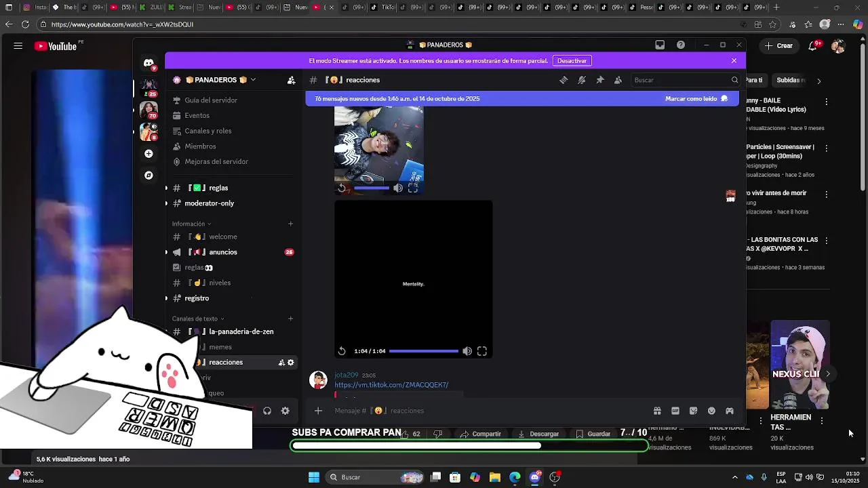Image resolution: width=868 pixels, height=488 pixels.
Task: Open Windows Start menu
Action: click(314, 477)
